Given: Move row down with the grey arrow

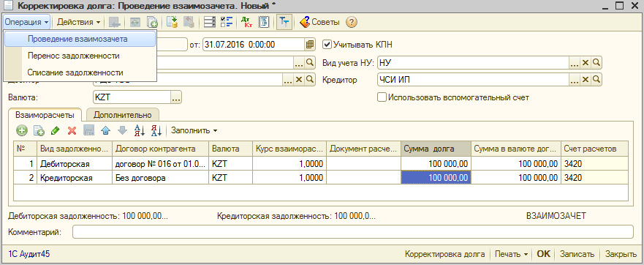Looking at the screenshot, I should 122,131.
